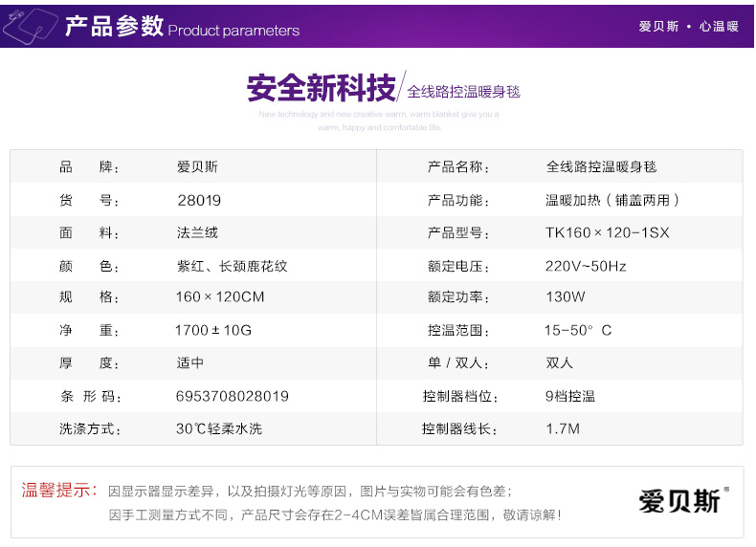Viewport: 756px width, 547px height.
Task: Click the 品牌 label
Action: pyautogui.click(x=89, y=166)
